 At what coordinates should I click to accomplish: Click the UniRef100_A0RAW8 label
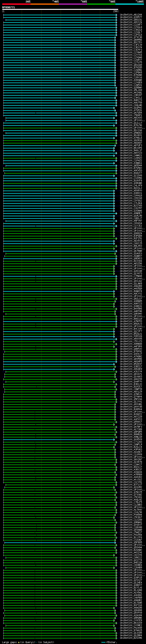point(131,80)
